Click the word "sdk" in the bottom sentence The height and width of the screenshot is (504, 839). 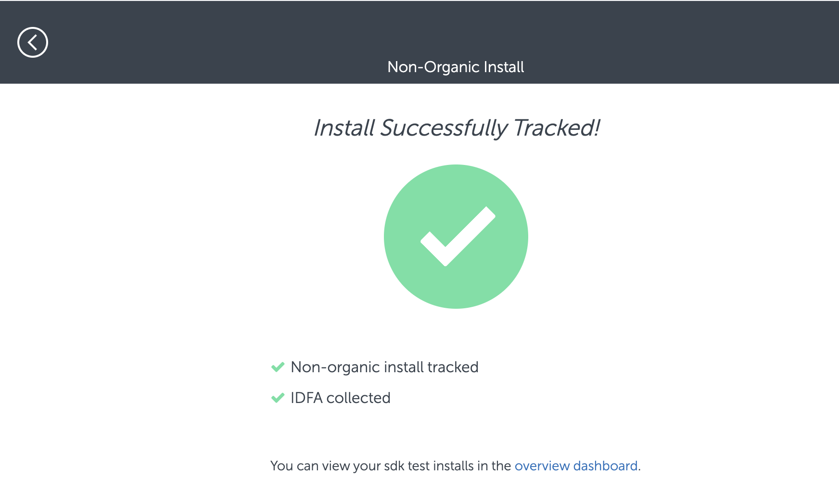tap(394, 466)
